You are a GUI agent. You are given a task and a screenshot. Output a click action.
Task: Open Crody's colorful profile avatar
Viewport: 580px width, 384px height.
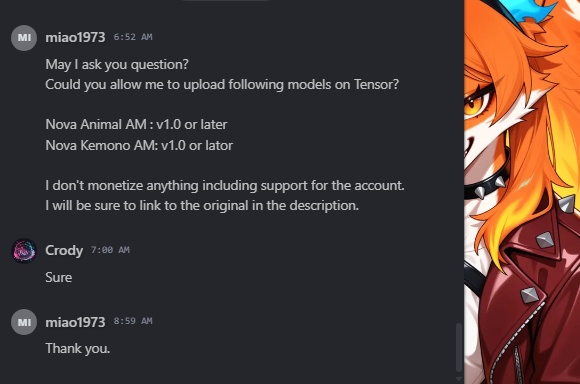point(24,250)
